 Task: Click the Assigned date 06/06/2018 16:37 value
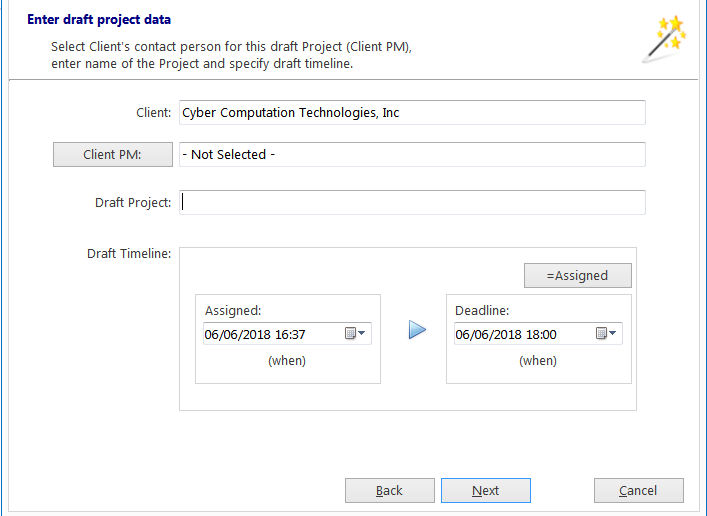(x=255, y=335)
